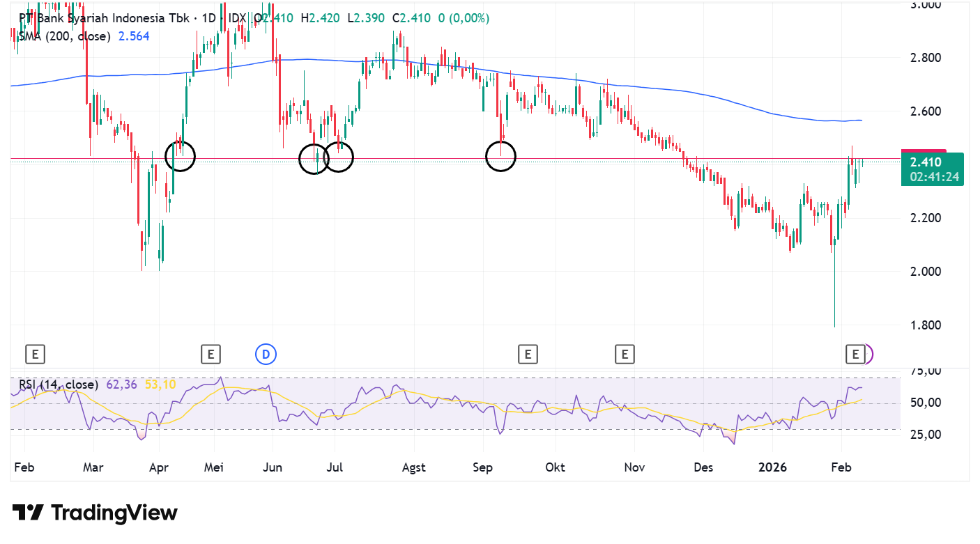
Task: Select the earnings E marker in September
Action: 528,355
